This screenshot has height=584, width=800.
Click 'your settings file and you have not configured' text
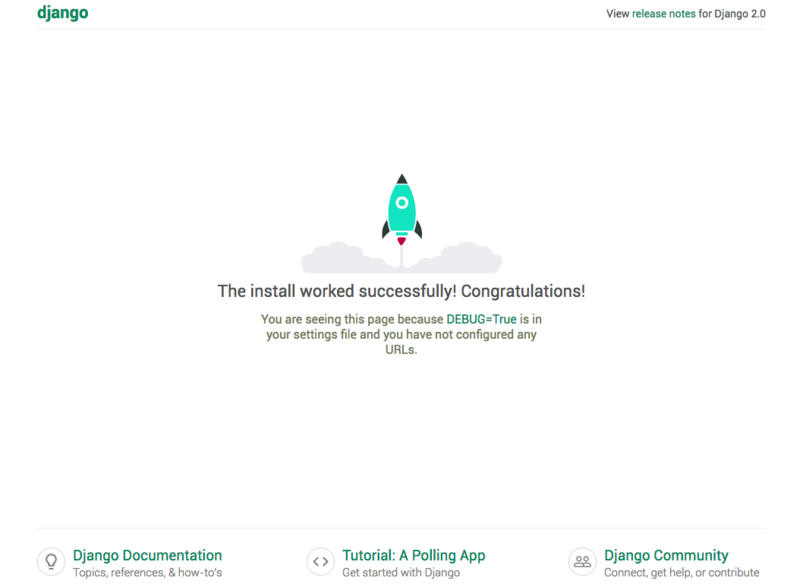pos(390,335)
